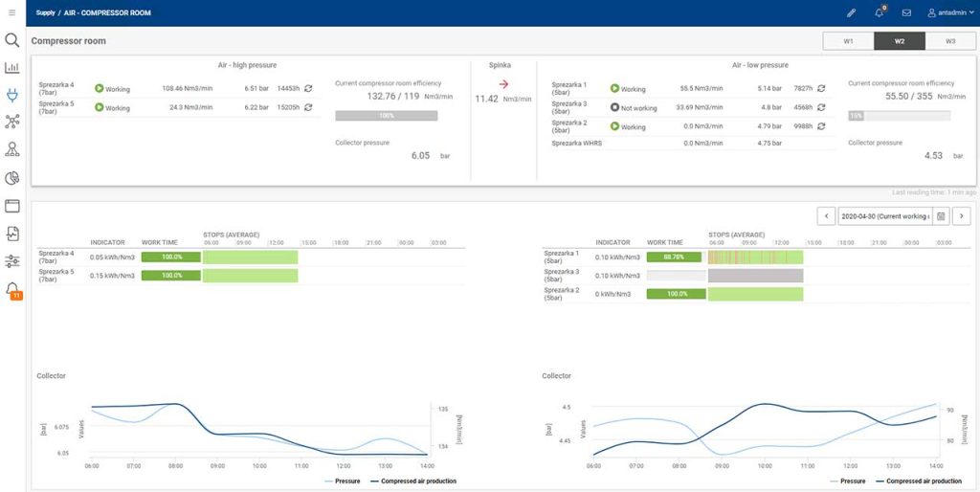Open the window panel sidebar icon
Image resolution: width=980 pixels, height=492 pixels.
(x=12, y=206)
